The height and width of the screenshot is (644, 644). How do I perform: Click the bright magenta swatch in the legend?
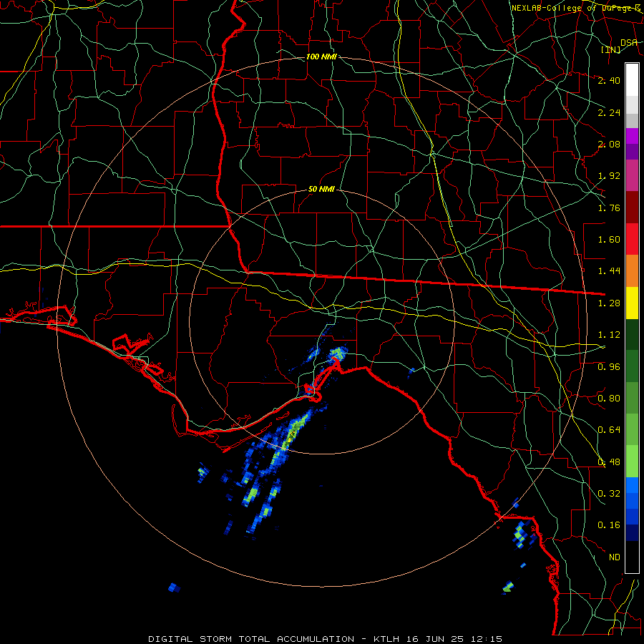pos(632,136)
